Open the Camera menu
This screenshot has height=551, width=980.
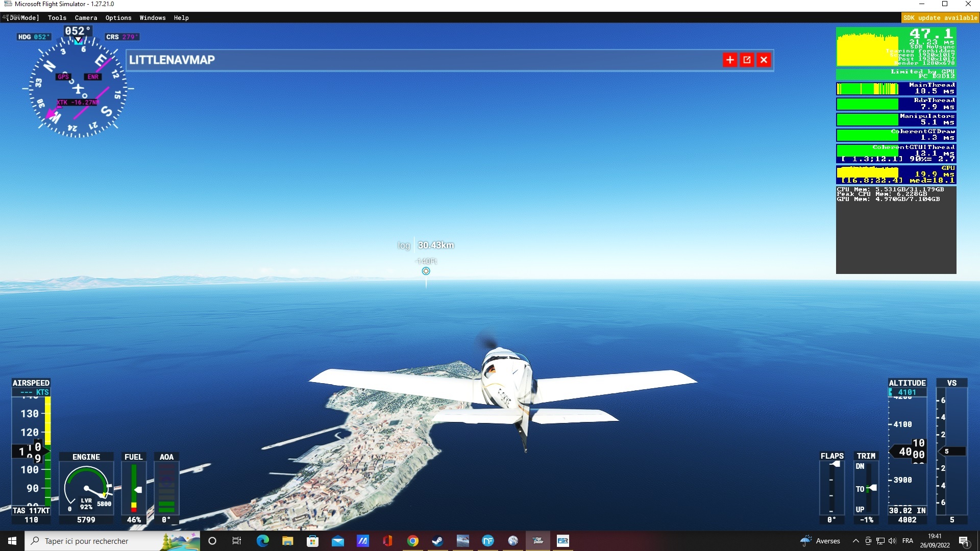click(x=86, y=18)
